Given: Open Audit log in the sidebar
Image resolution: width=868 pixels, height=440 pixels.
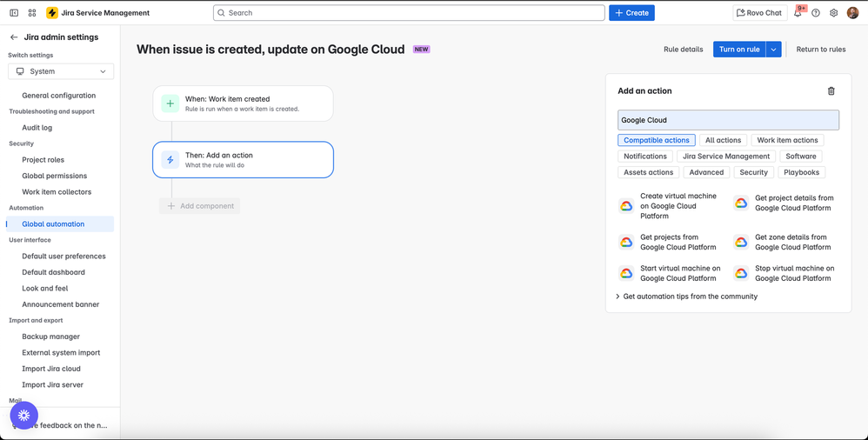Looking at the screenshot, I should pos(37,128).
